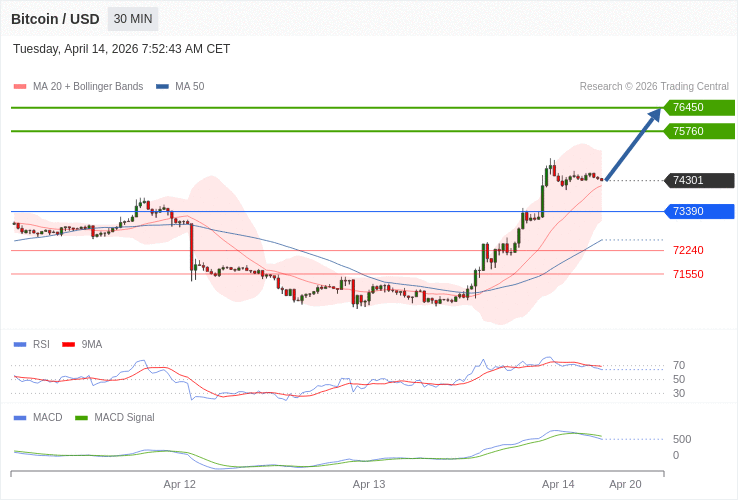The height and width of the screenshot is (500, 738).
Task: Click the Apr 14 date axis label
Action: [x=558, y=484]
